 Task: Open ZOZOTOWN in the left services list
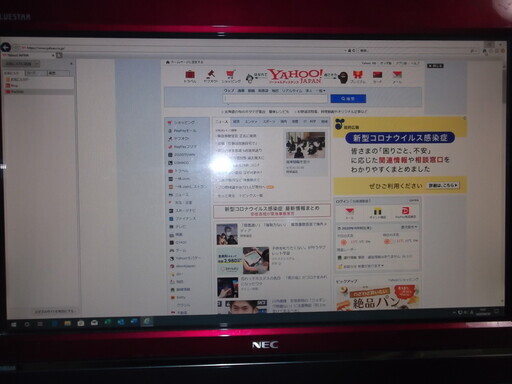point(182,155)
